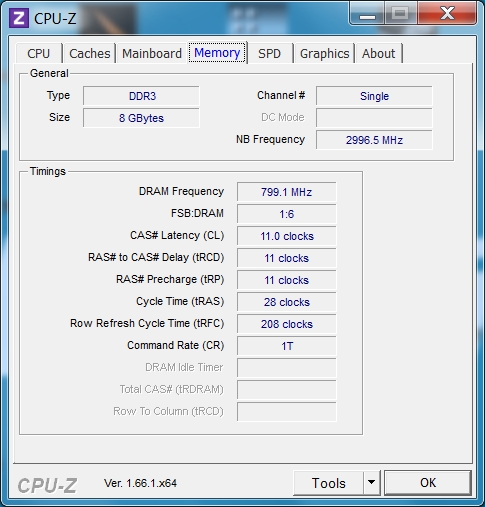Expand the Tools dropdown arrow
The height and width of the screenshot is (507, 485).
pos(371,483)
